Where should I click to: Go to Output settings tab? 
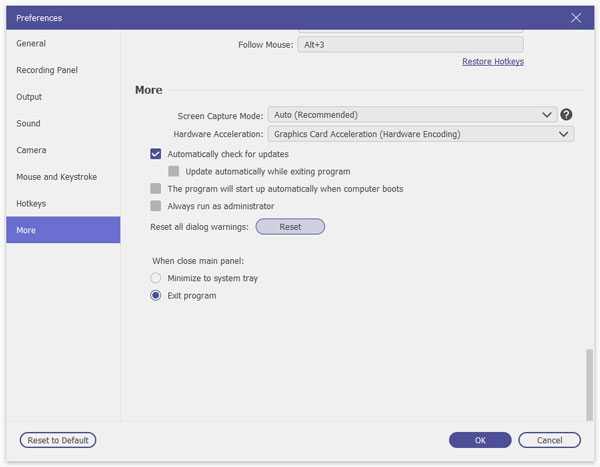tap(29, 97)
